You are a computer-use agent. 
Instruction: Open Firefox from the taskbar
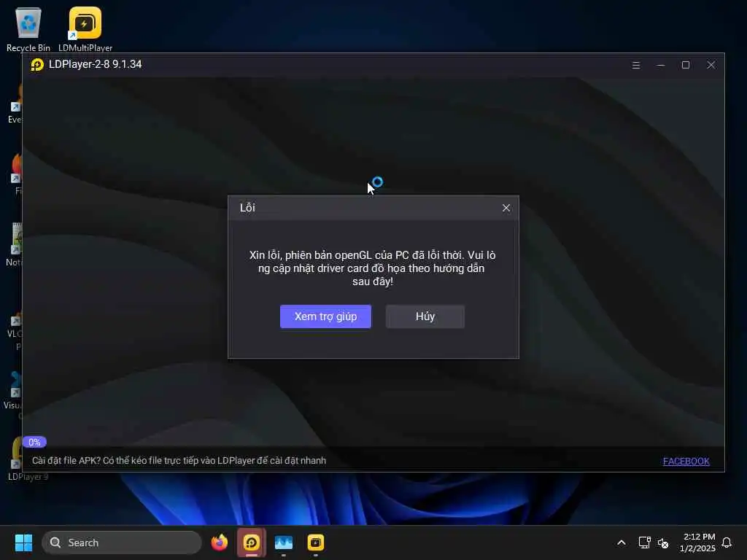219,542
